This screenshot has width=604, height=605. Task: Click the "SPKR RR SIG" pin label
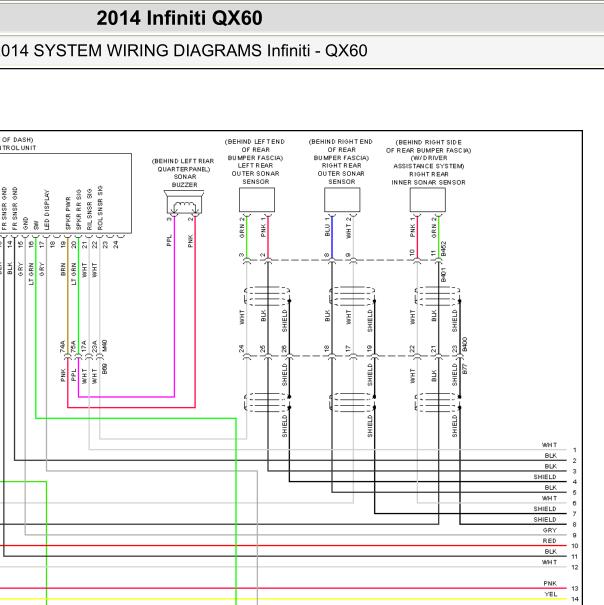point(79,210)
